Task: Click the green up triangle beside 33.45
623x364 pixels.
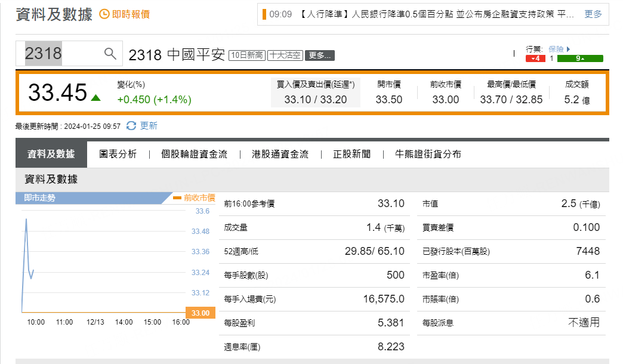Action: (95, 97)
